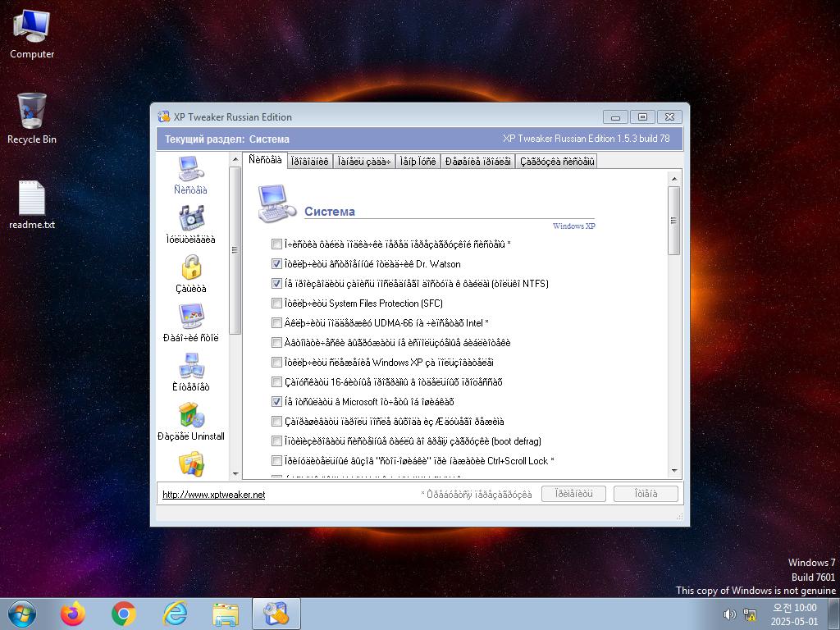Click the XP Tweaker title bar app icon
840x630 pixels.
164,116
